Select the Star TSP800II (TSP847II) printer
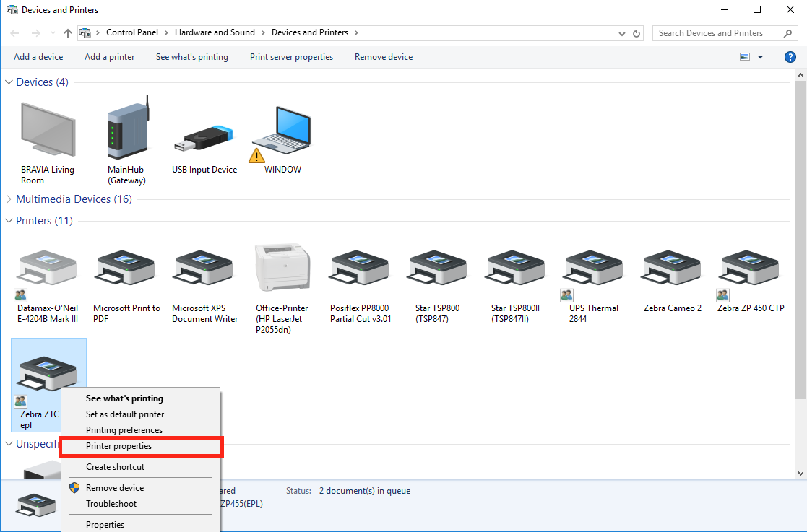The height and width of the screenshot is (532, 807). coord(515,268)
